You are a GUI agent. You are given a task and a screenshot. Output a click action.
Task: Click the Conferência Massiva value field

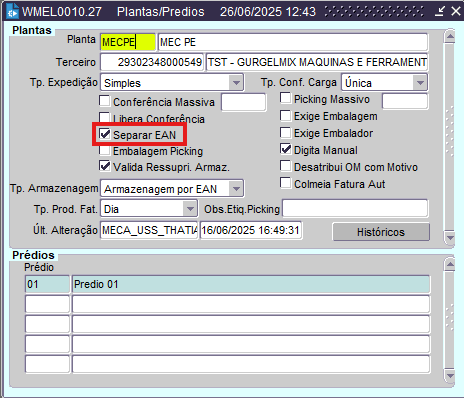[x=244, y=102]
